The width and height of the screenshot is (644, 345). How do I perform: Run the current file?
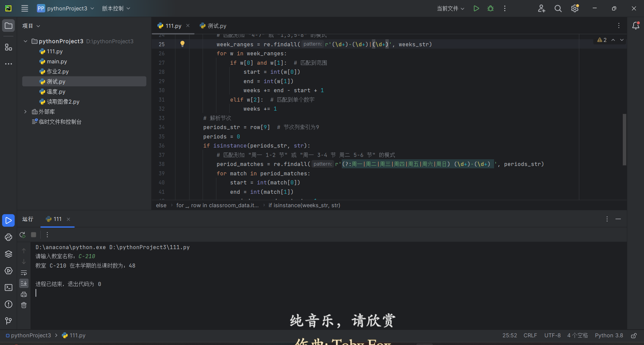(476, 8)
